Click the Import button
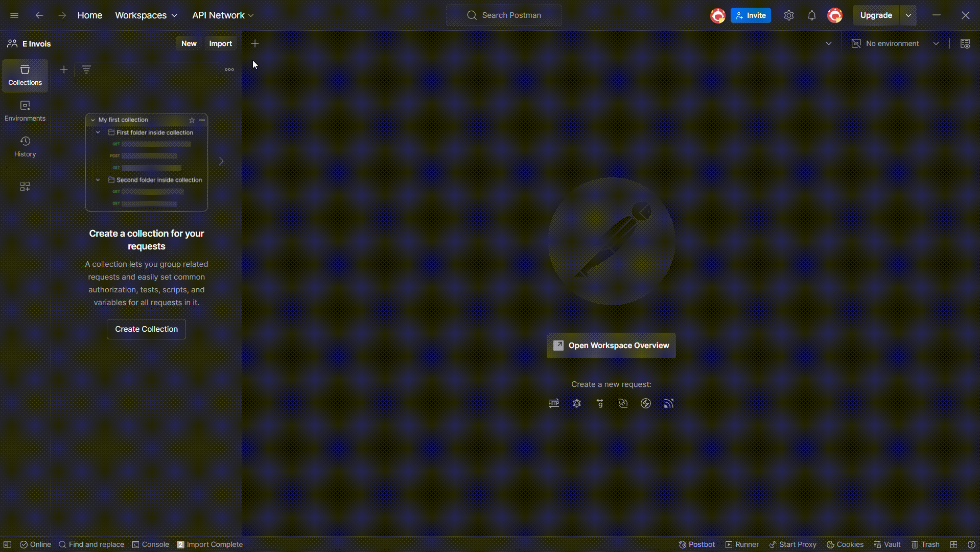Viewport: 980px width, 552px height. coord(221,43)
